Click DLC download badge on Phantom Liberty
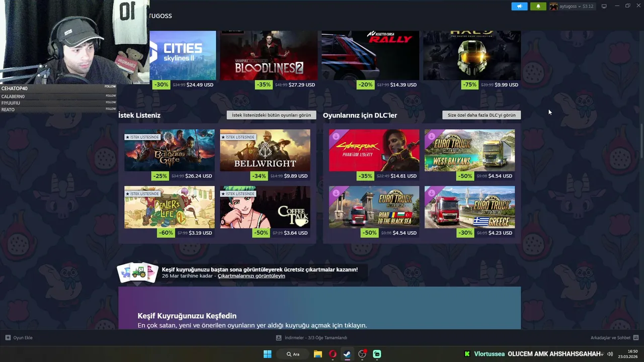The height and width of the screenshot is (362, 644). (336, 136)
